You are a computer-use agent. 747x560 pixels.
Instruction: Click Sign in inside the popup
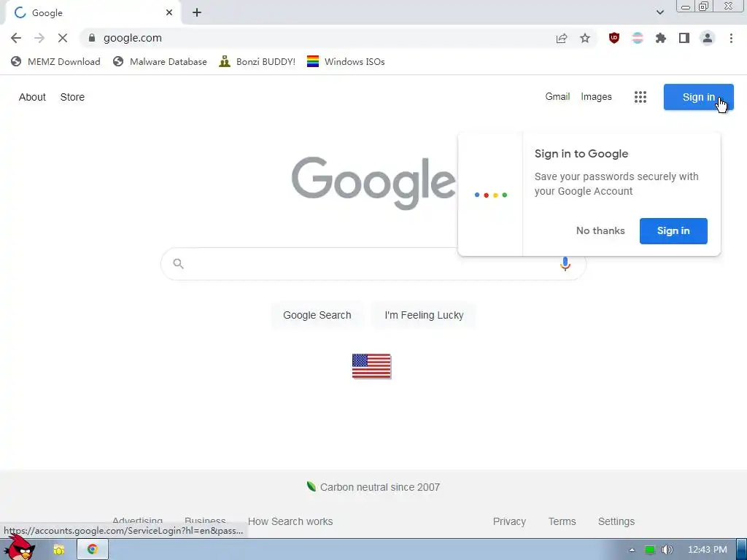(673, 231)
